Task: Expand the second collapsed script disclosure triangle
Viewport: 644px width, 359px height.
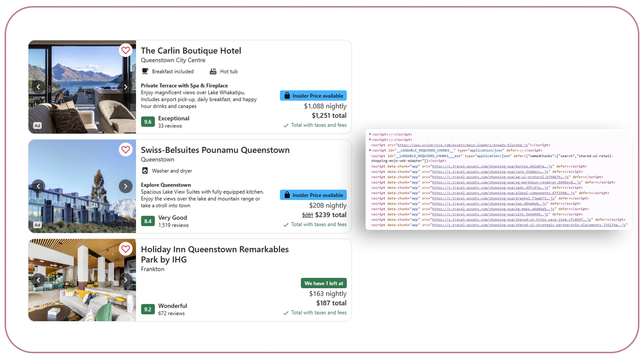Action: pyautogui.click(x=370, y=140)
